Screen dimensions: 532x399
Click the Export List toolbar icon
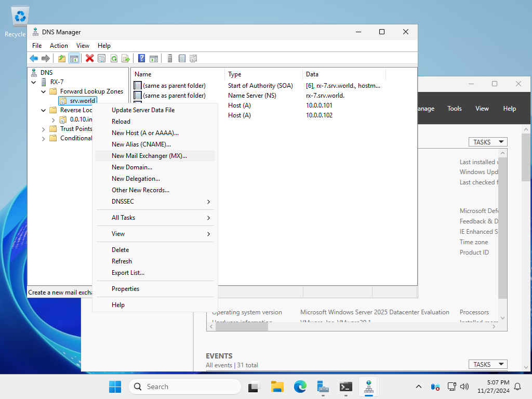(126, 58)
